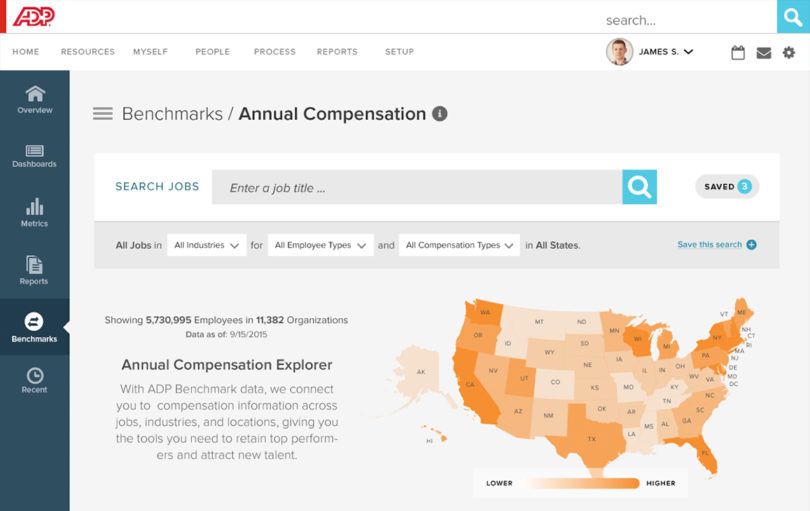This screenshot has height=511, width=810.
Task: Click the Save this search link
Action: [716, 245]
